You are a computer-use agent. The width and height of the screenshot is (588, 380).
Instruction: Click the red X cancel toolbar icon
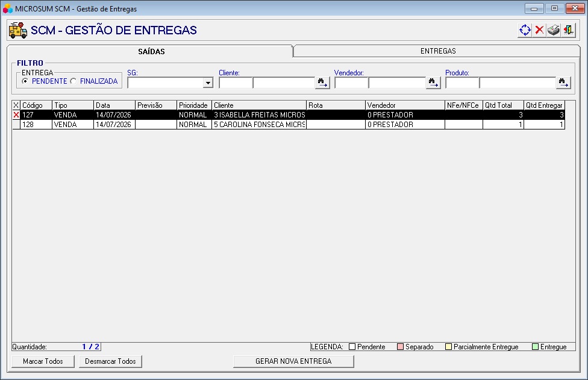tap(539, 30)
